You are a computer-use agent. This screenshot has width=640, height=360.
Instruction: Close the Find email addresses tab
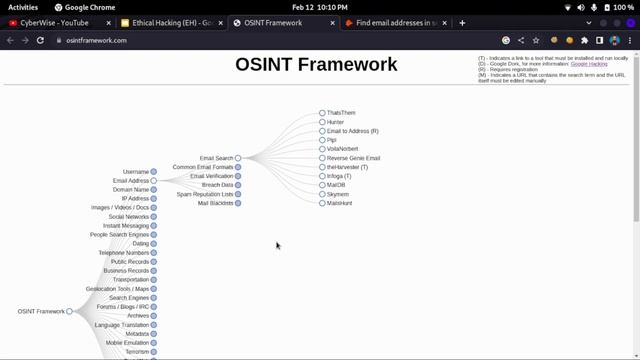point(444,23)
